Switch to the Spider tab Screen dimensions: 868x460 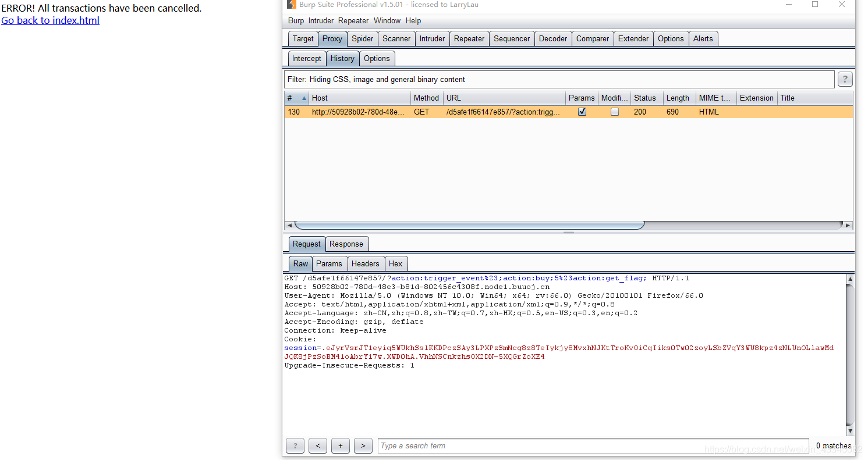coord(363,39)
